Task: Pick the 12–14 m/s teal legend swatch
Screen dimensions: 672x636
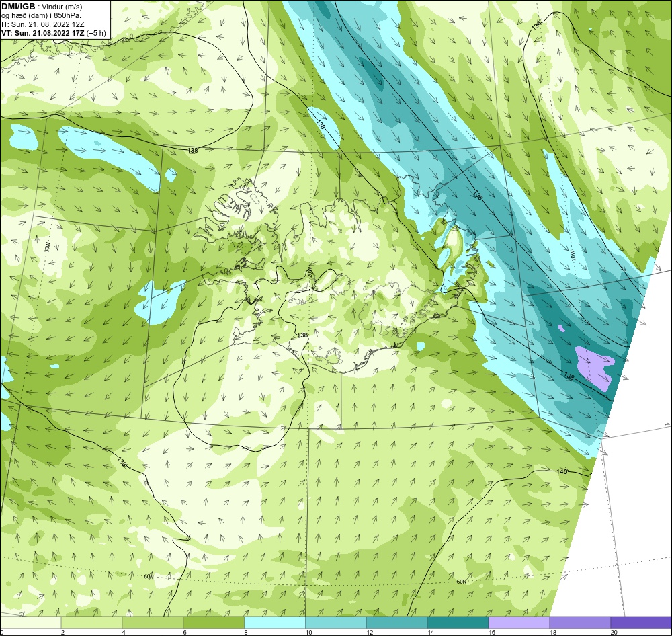Action: [397, 621]
